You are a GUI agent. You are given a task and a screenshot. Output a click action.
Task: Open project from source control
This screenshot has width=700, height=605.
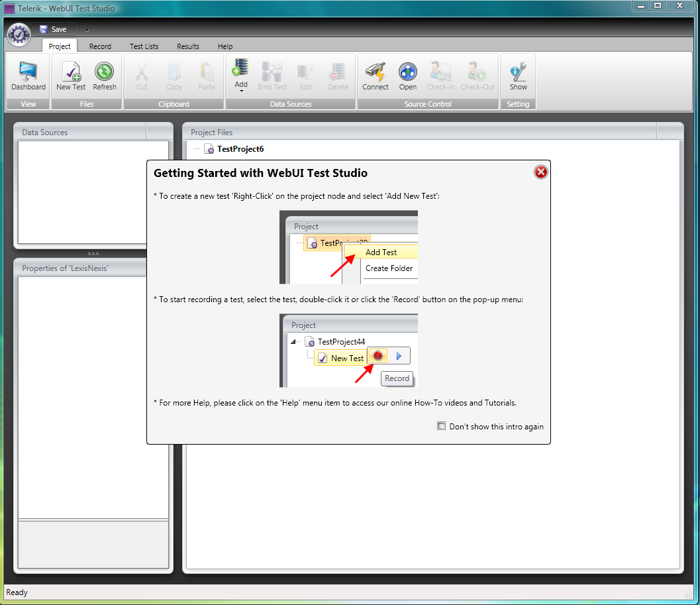click(407, 76)
